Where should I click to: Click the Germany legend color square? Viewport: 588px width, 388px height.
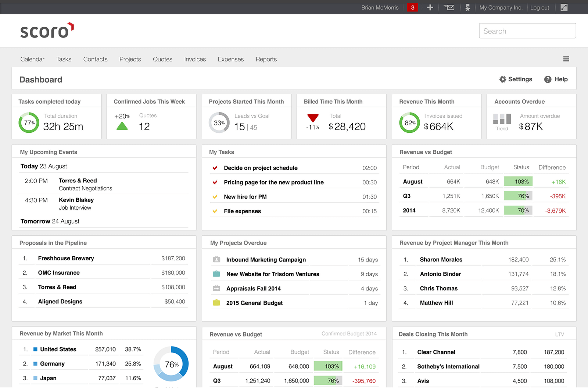click(35, 364)
